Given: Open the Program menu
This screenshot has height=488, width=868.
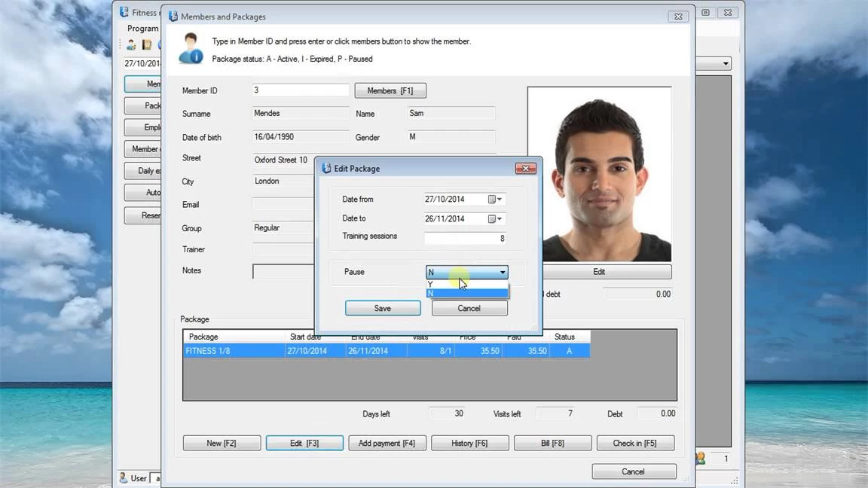Looking at the screenshot, I should 142,29.
